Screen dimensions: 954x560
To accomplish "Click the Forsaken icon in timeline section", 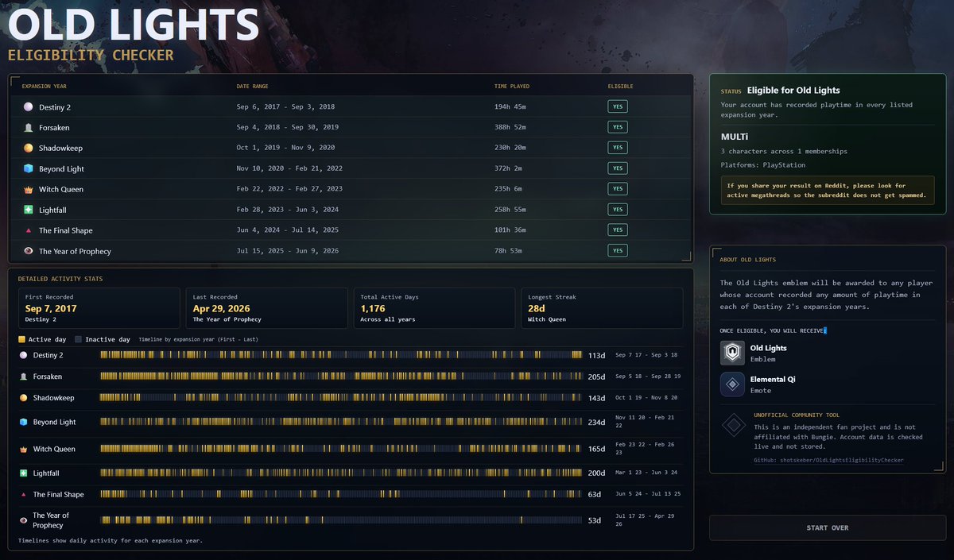I will coord(23,377).
